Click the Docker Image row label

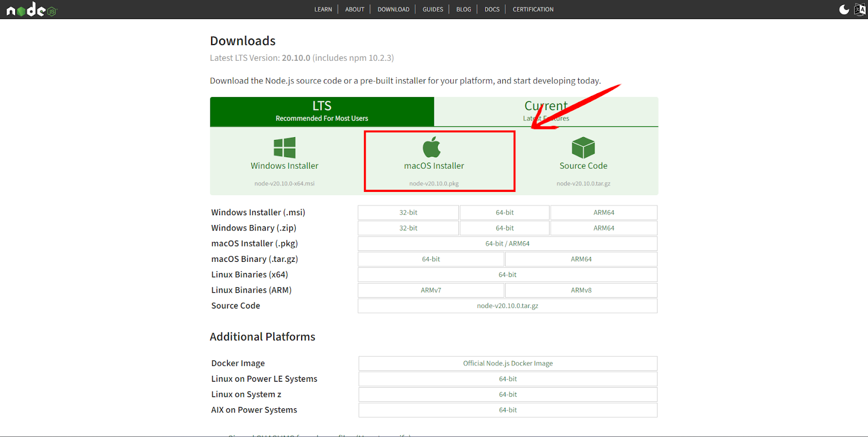238,363
